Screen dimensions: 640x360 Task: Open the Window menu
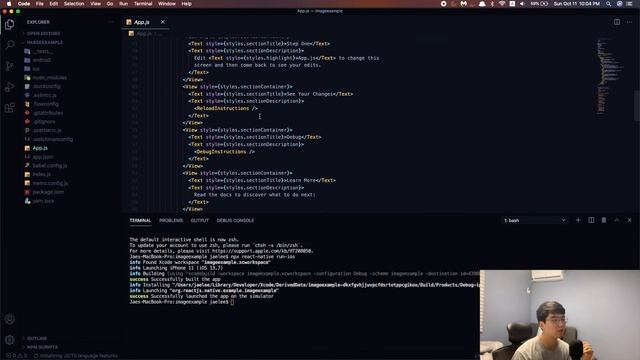coord(167,4)
